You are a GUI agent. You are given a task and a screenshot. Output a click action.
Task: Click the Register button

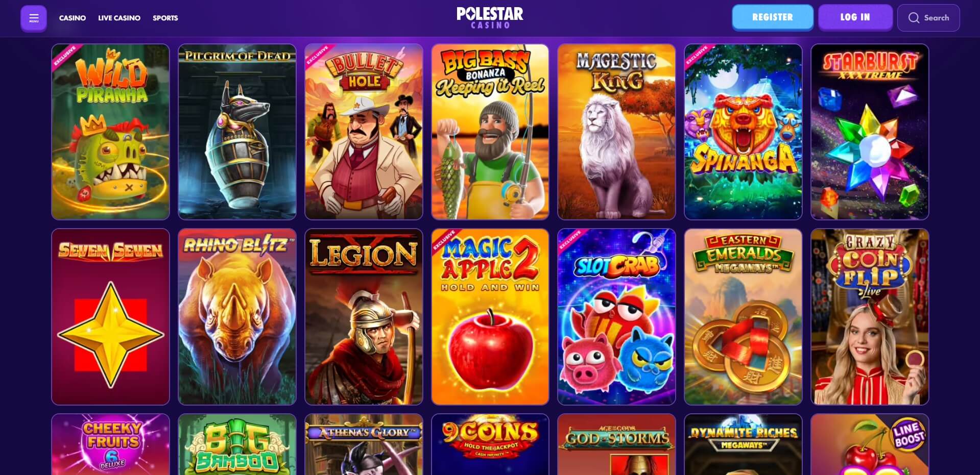[x=773, y=17]
